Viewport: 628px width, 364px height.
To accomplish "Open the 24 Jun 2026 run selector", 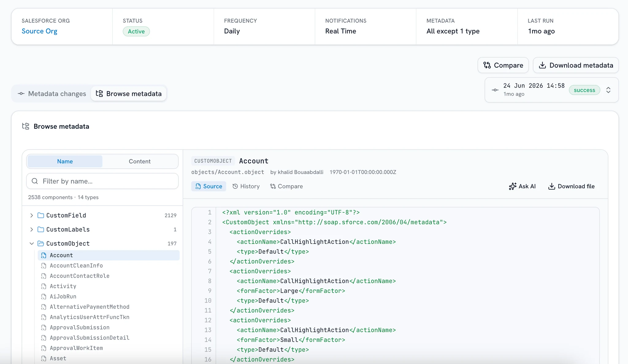I will point(551,90).
